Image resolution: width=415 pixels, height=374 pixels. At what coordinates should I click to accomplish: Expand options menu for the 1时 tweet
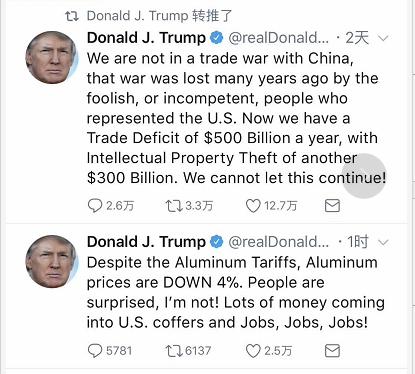pos(383,242)
